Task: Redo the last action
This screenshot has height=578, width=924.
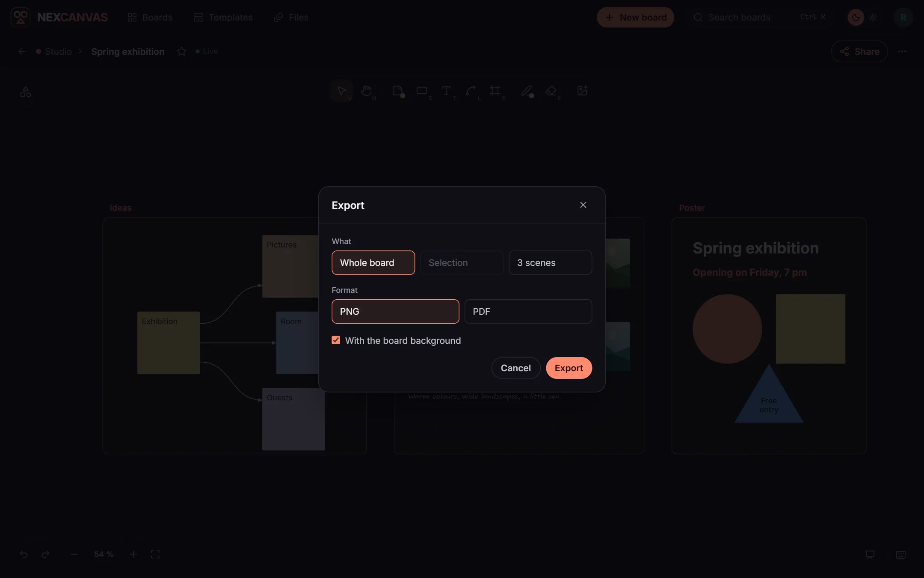Action: click(45, 554)
